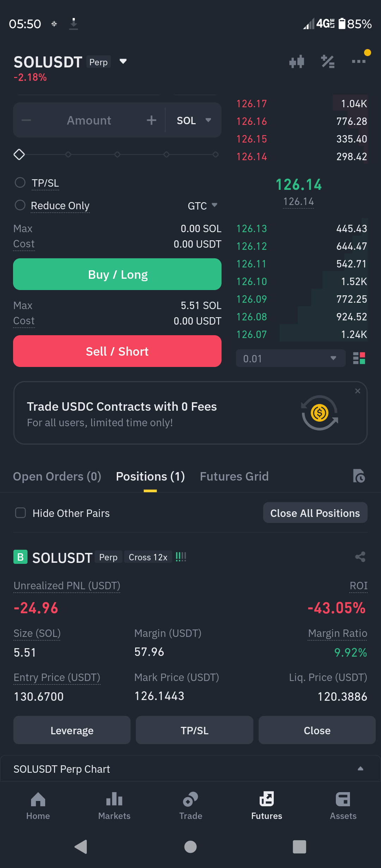Tap the Buy / Long button
Viewport: 381px width, 868px height.
117,274
